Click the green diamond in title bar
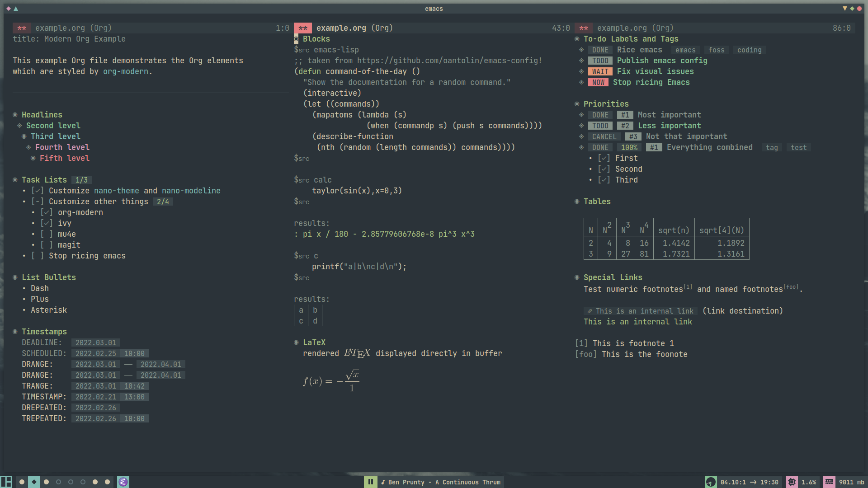 click(852, 9)
